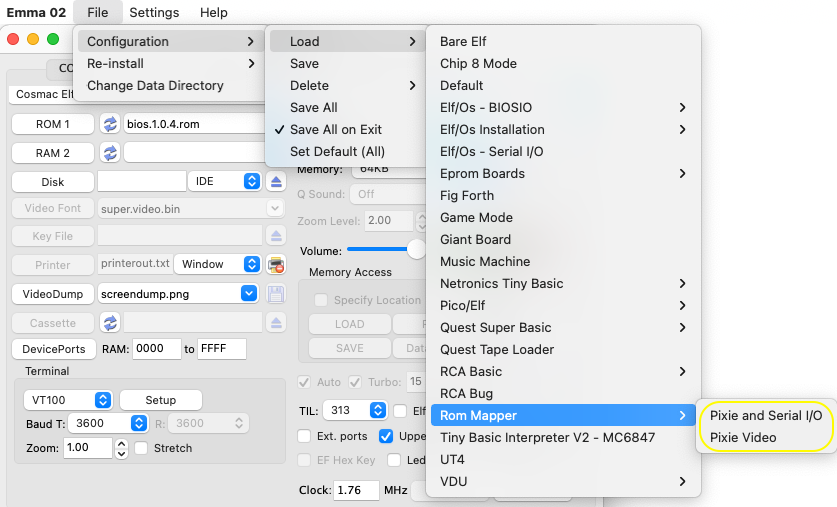The height and width of the screenshot is (507, 837).
Task: Click the RAM 2 button
Action: coord(53,153)
